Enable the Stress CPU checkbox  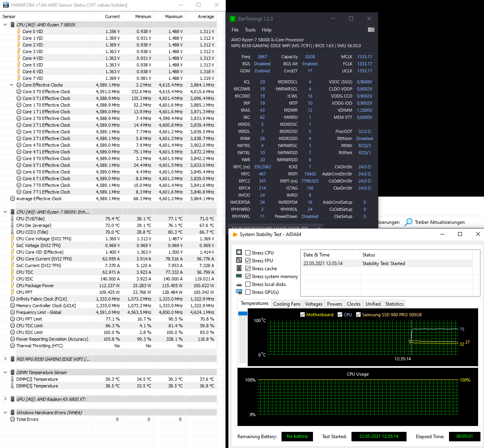248,253
